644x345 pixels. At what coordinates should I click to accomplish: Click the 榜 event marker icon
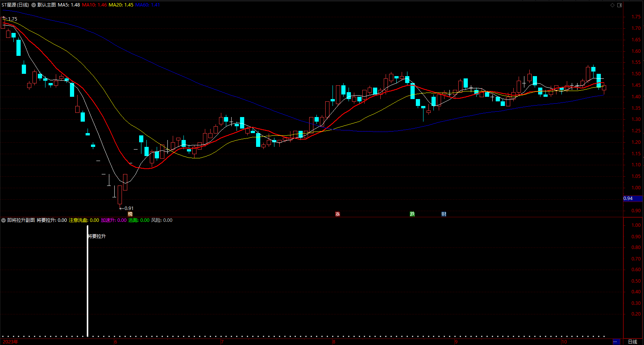click(x=130, y=214)
